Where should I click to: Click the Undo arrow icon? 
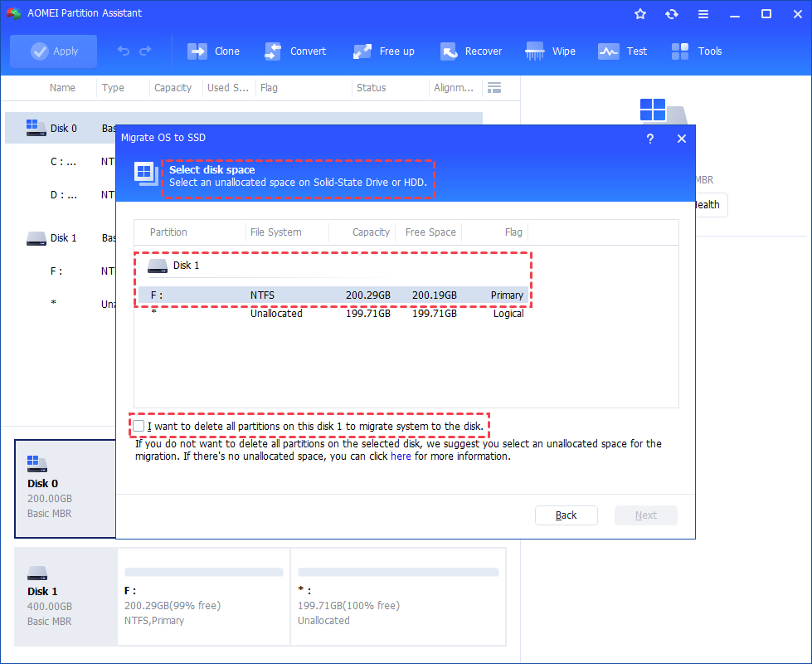(x=124, y=51)
